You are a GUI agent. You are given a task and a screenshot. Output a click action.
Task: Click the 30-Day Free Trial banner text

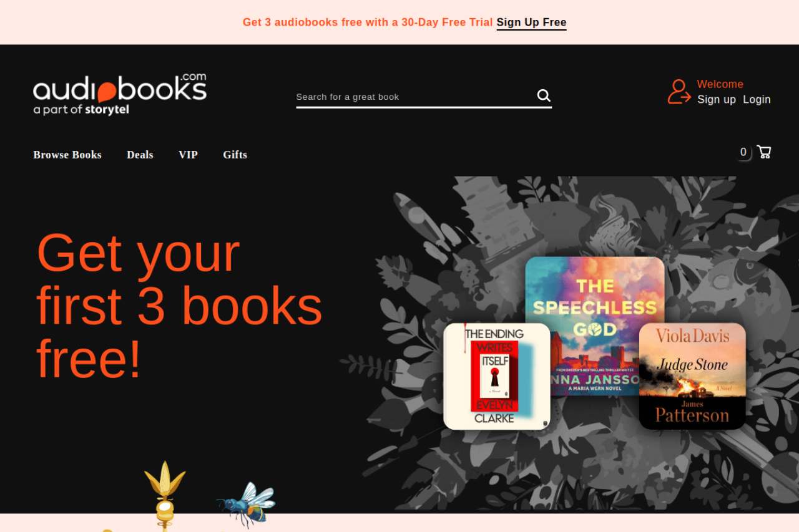coord(447,22)
